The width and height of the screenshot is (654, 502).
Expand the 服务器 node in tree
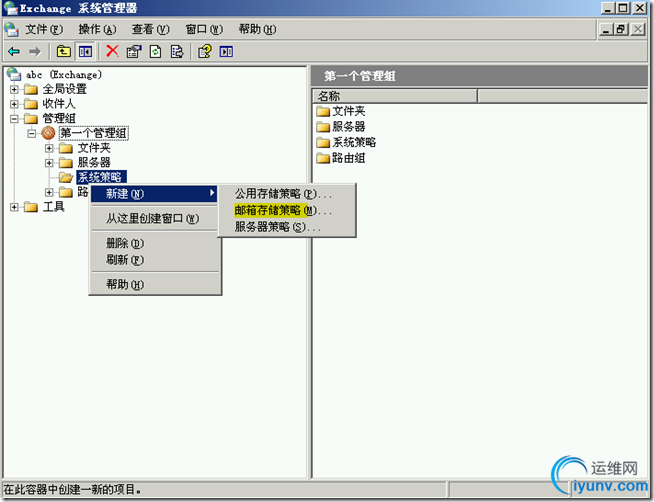[49, 163]
